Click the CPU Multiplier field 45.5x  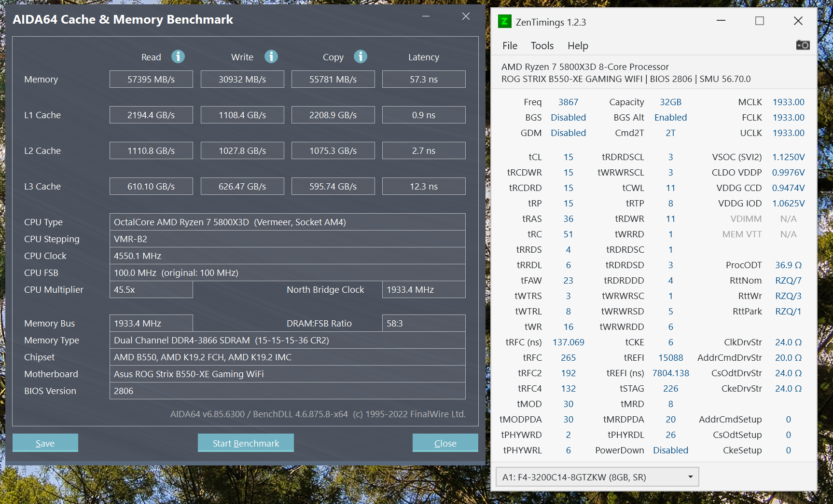[x=151, y=289]
